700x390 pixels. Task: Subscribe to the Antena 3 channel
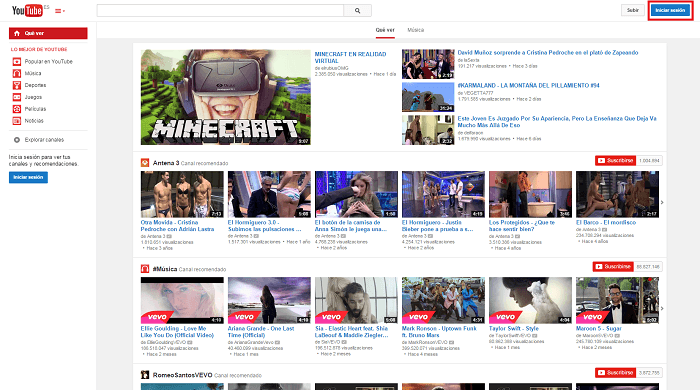(615, 161)
